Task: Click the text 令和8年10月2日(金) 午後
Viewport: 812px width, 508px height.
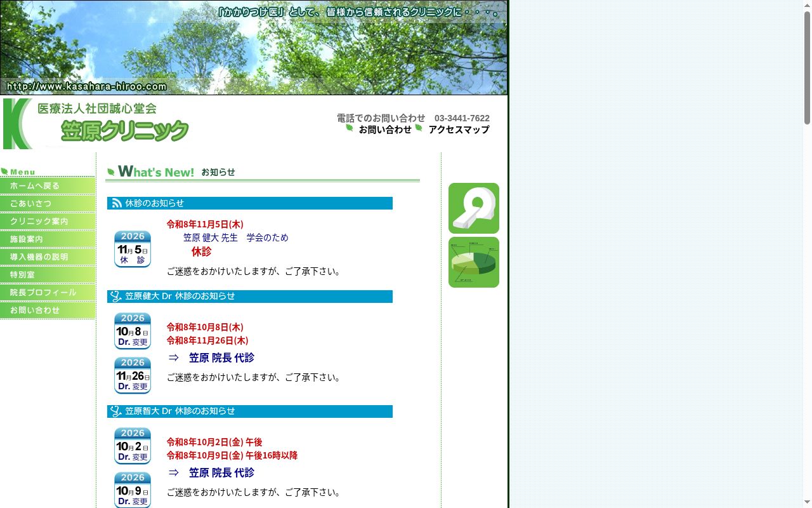Action: (x=214, y=442)
